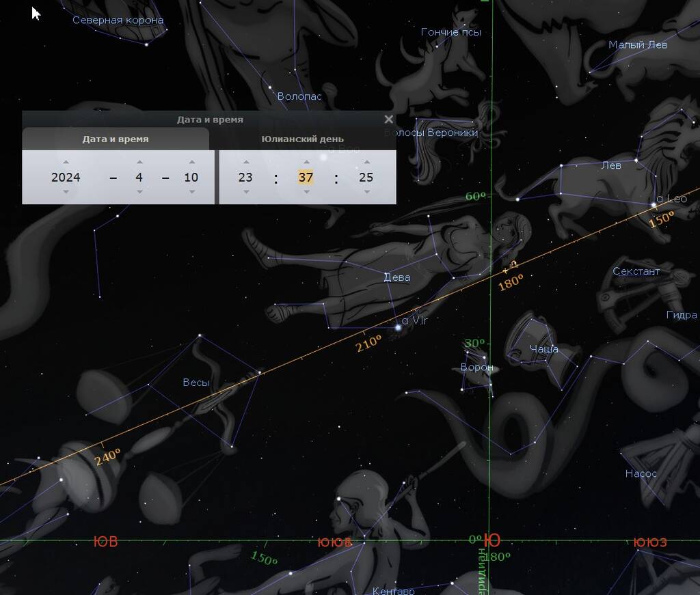Click the ЮВ compass direction marker
The height and width of the screenshot is (595, 700).
click(x=106, y=542)
